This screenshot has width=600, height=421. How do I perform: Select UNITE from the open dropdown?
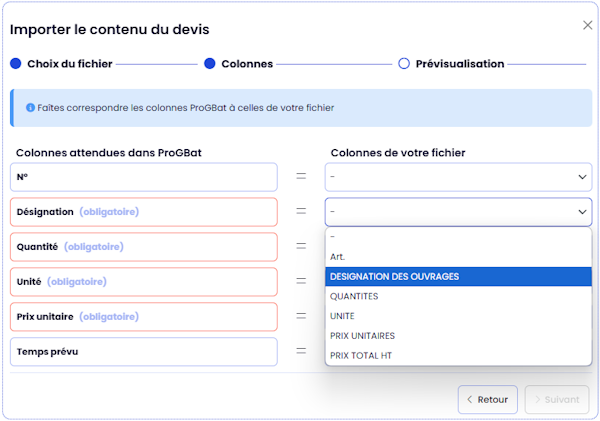pyautogui.click(x=458, y=316)
